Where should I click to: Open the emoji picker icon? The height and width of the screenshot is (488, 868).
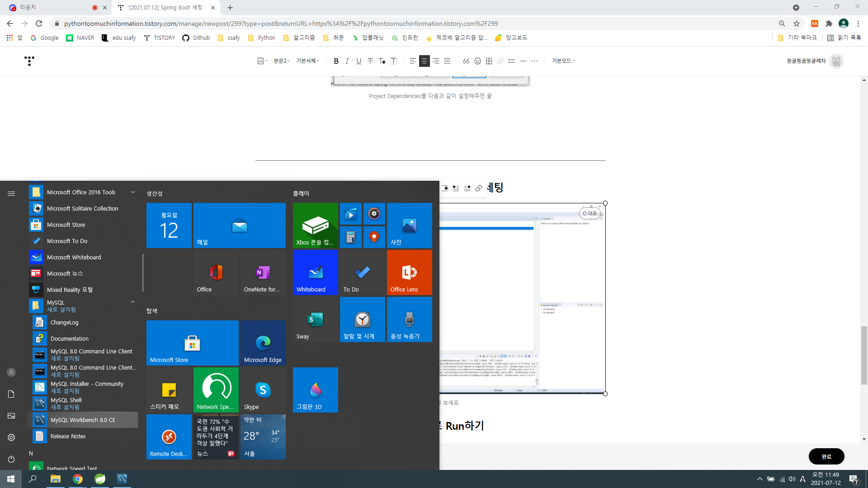click(477, 61)
